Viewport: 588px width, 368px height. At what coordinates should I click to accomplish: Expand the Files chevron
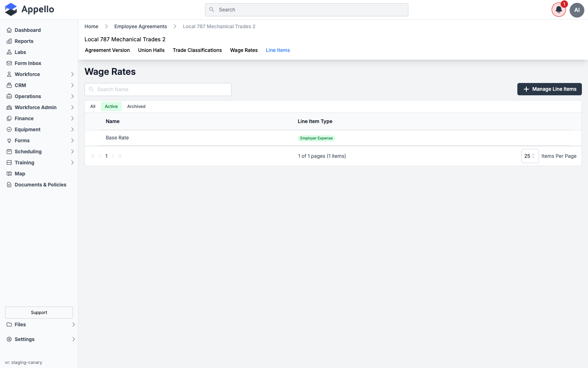tap(73, 325)
